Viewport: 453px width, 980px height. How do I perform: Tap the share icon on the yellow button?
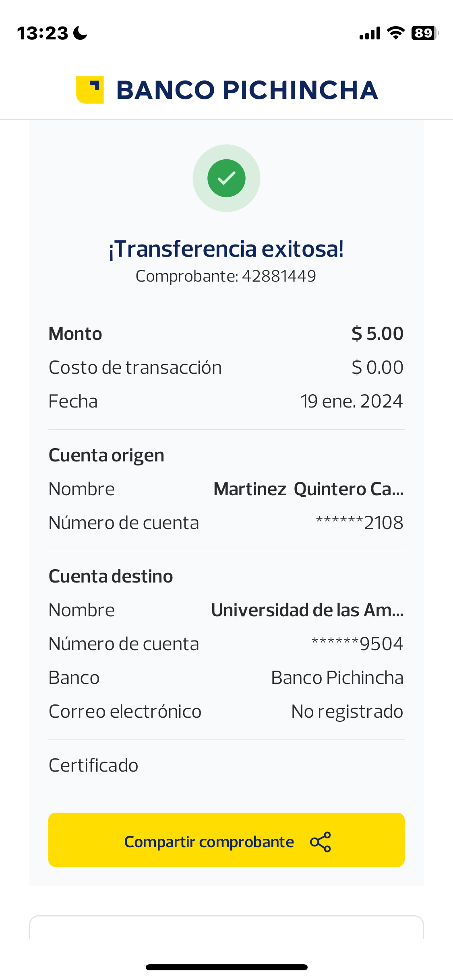(321, 842)
